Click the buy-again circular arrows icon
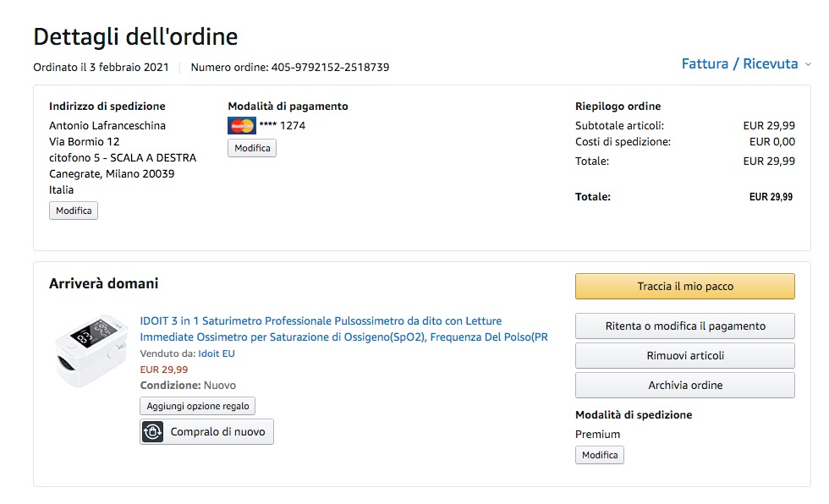 click(153, 432)
